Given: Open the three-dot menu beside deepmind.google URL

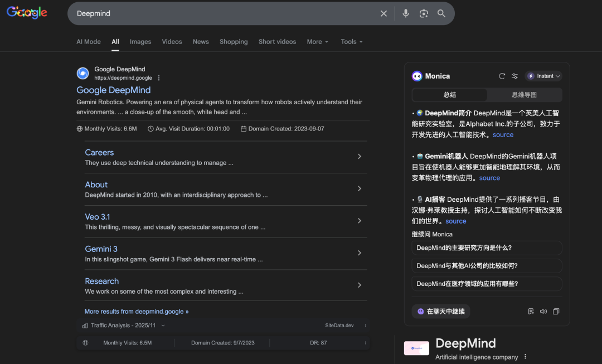Looking at the screenshot, I should tap(158, 78).
